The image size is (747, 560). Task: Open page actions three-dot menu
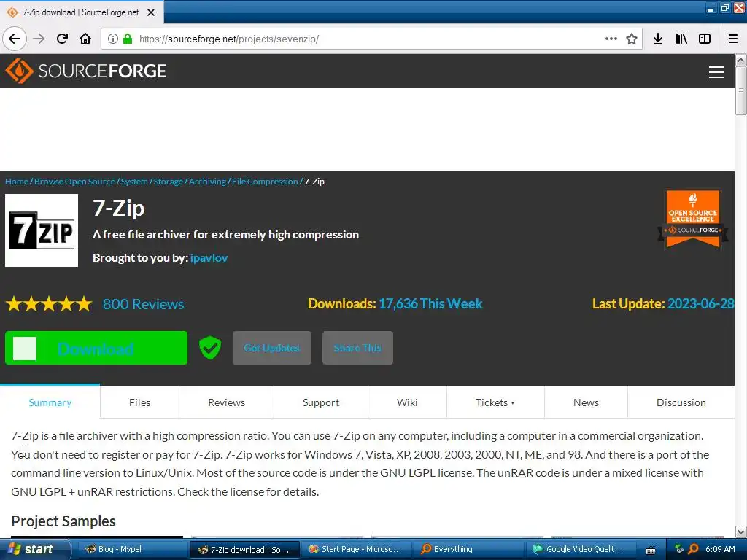coord(611,39)
